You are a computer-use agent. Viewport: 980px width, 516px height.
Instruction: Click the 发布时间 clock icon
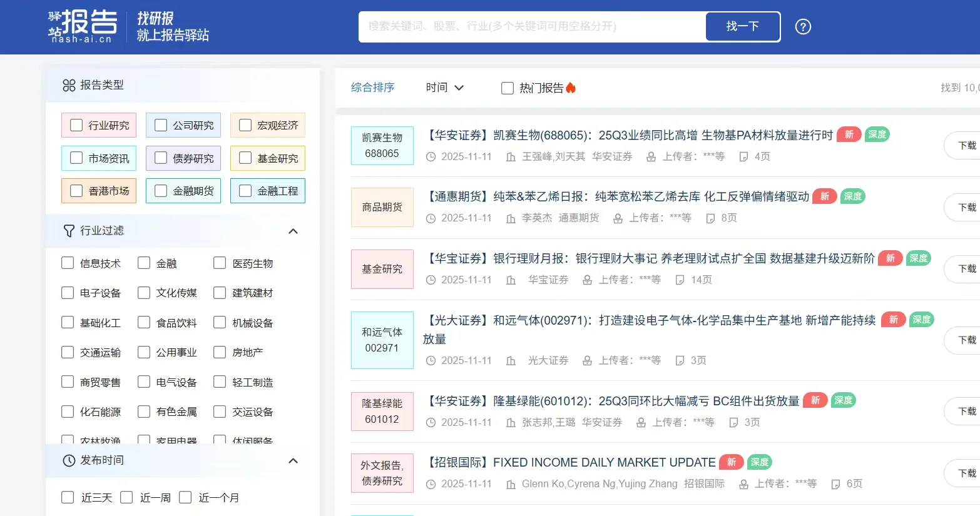[69, 460]
